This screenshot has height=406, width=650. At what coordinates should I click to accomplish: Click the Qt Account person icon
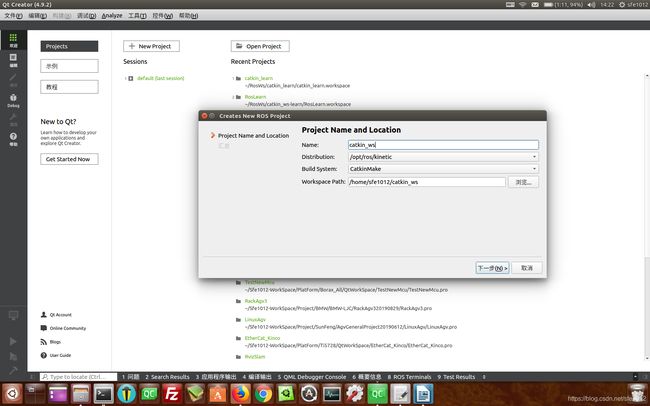44,315
